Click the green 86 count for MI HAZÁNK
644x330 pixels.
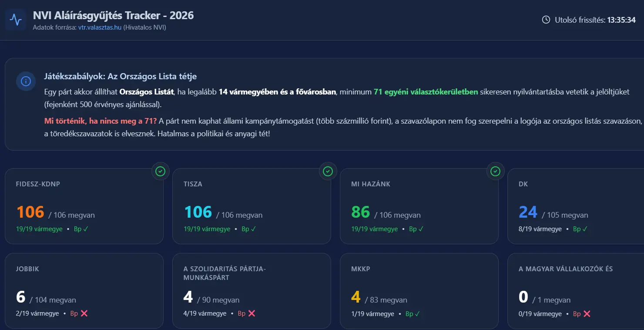pos(361,212)
